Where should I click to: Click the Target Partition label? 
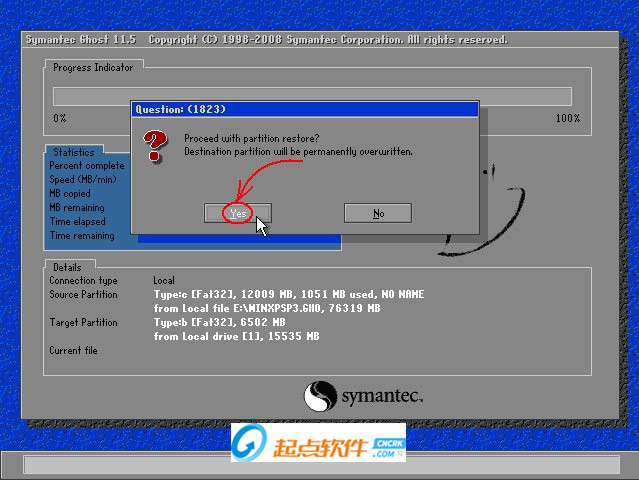click(x=83, y=322)
